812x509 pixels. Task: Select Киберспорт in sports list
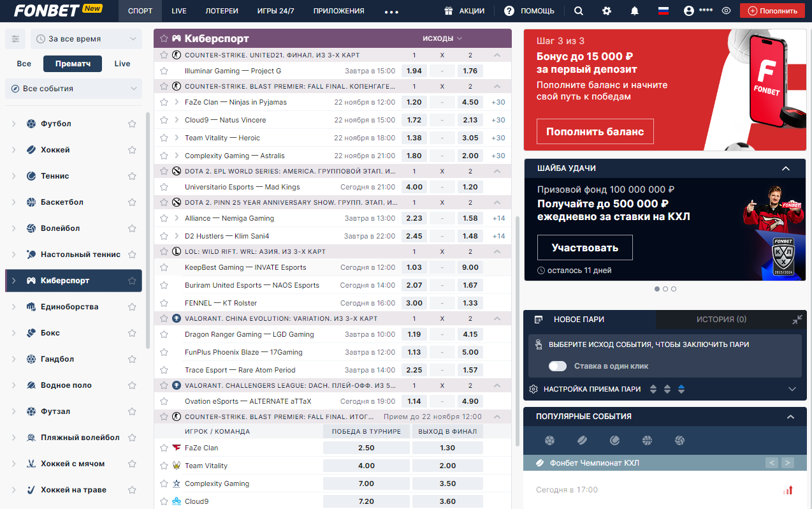(x=73, y=281)
